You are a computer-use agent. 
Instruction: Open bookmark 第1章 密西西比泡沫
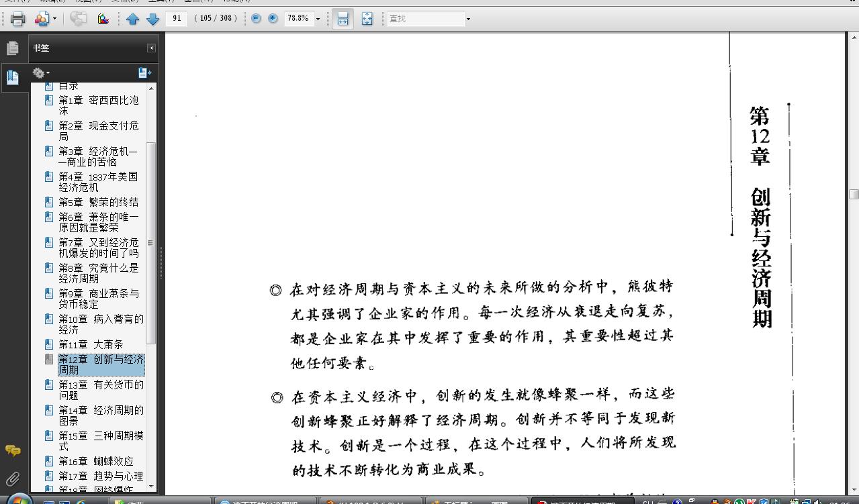tap(98, 105)
